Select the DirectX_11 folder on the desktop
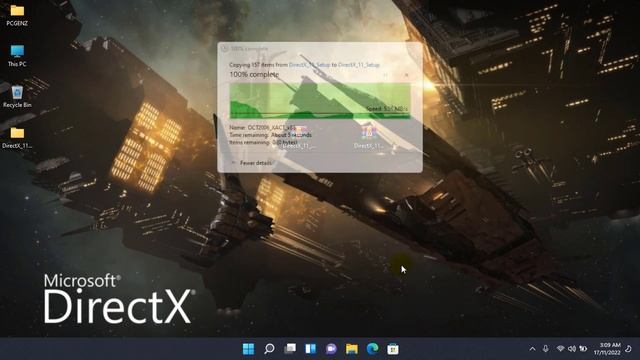640x360 pixels. tap(17, 138)
